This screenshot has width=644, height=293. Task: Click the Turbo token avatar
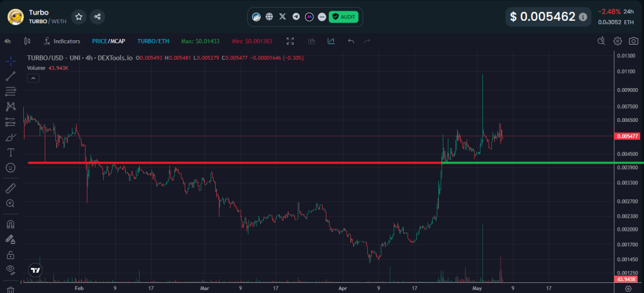point(16,17)
